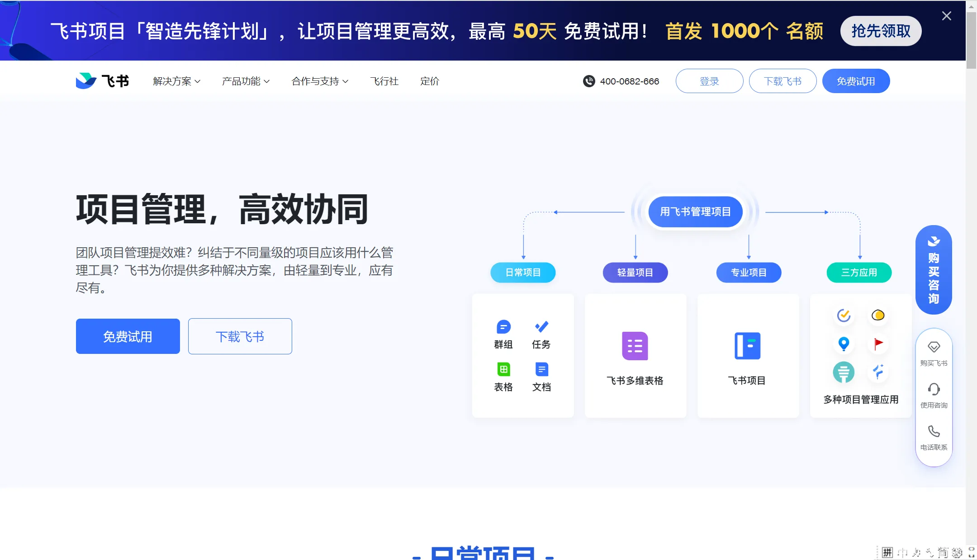Click the hero 下载飞书 outlined button

coord(240,336)
